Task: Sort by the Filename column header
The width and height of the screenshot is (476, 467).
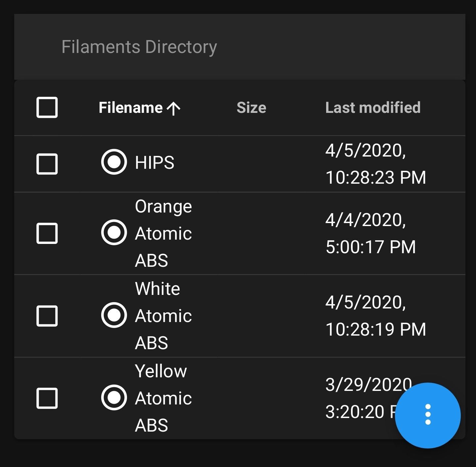Action: [x=131, y=108]
